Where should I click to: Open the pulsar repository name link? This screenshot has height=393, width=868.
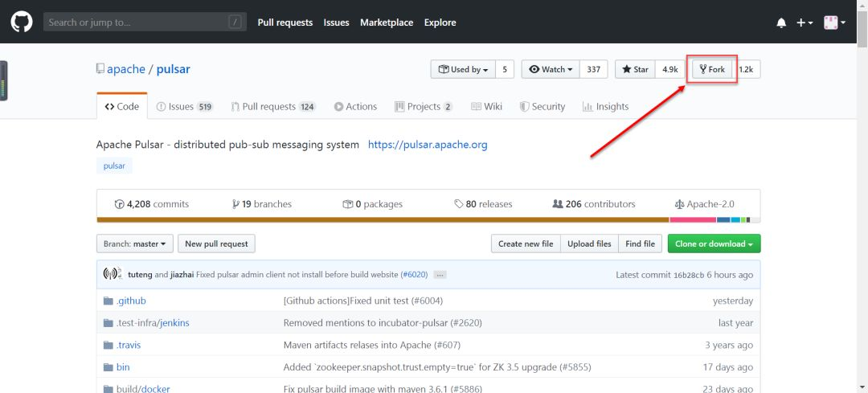[x=174, y=69]
